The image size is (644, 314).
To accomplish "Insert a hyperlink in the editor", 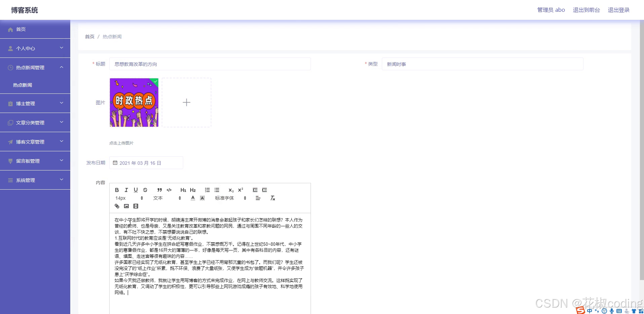I will pyautogui.click(x=117, y=206).
